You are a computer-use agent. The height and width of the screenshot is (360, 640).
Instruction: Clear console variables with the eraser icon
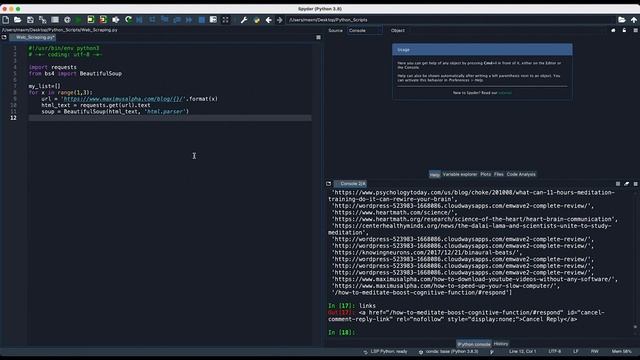coord(627,184)
